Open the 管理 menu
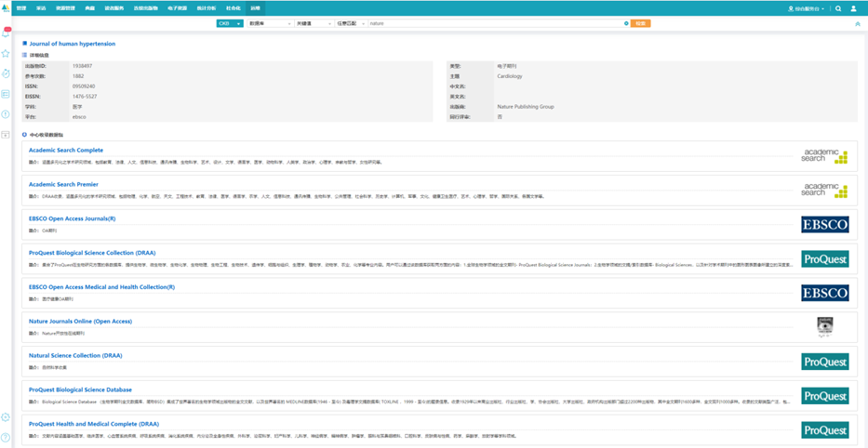This screenshot has height=448, width=868. point(21,9)
